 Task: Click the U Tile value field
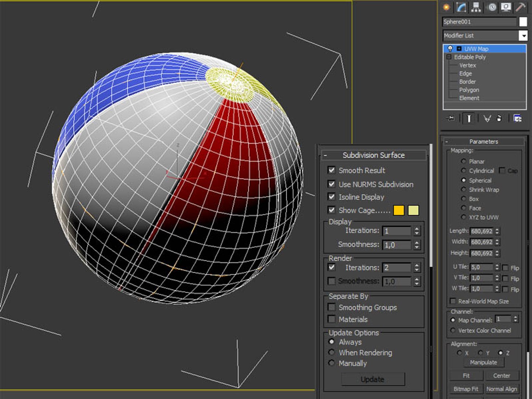481,267
